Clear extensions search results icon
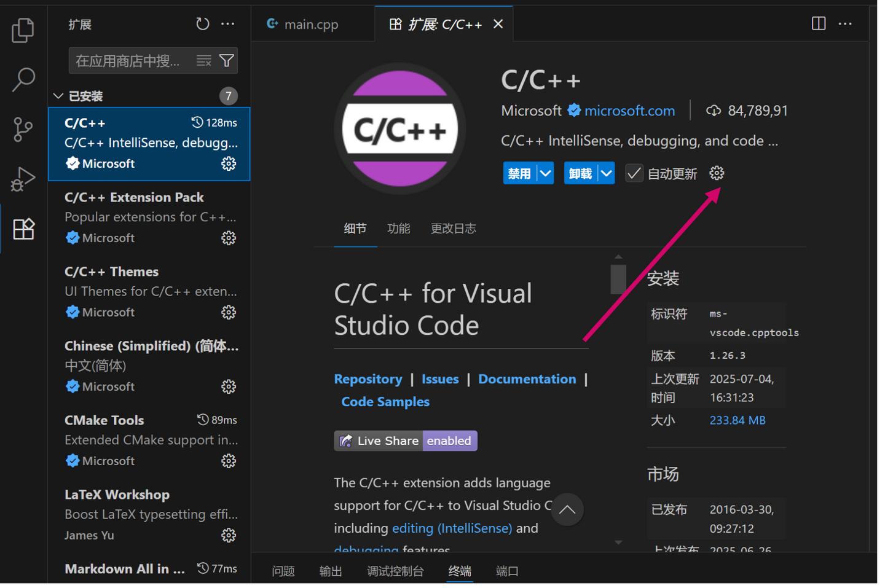Screen dimensions: 885x588 click(203, 60)
